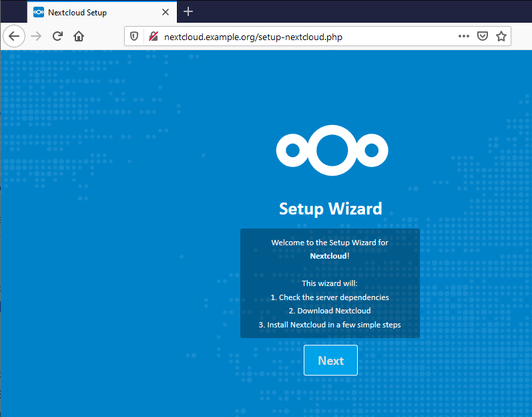The image size is (532, 417).
Task: Open the browser home page
Action: tap(79, 36)
